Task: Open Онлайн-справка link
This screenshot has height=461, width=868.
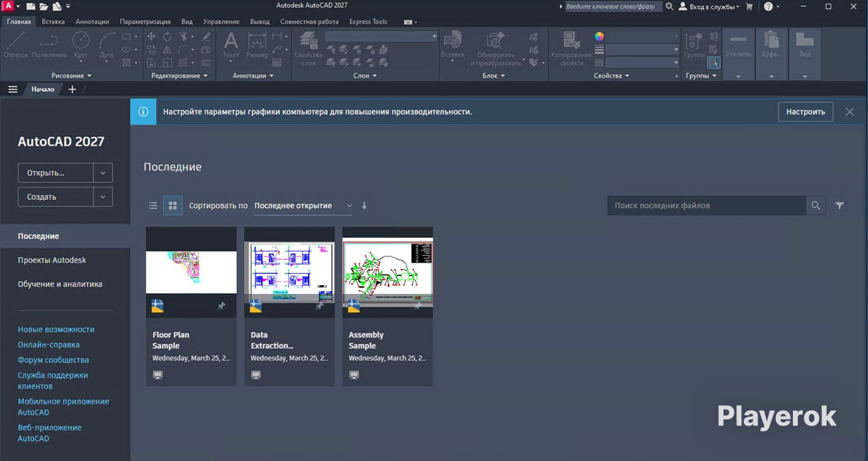Action: 48,345
